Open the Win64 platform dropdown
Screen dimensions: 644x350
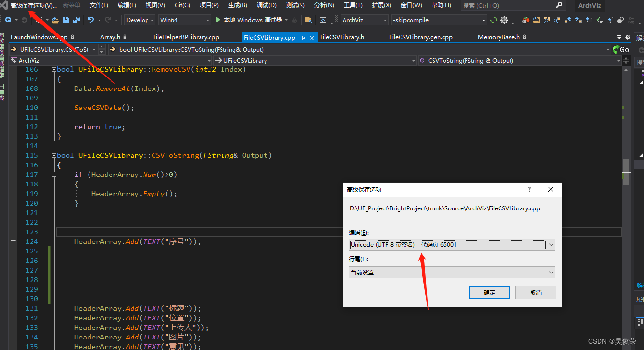(185, 20)
